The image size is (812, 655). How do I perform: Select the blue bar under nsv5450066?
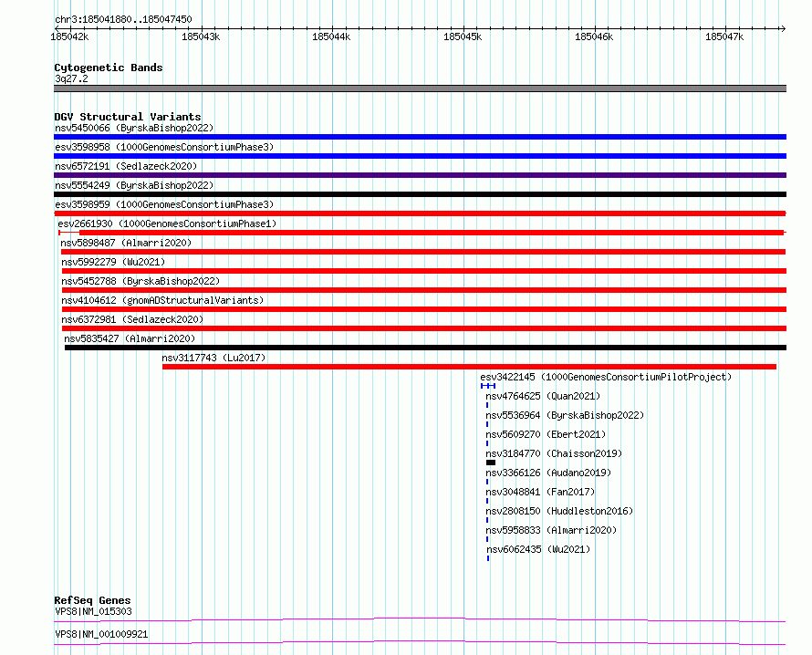point(420,137)
